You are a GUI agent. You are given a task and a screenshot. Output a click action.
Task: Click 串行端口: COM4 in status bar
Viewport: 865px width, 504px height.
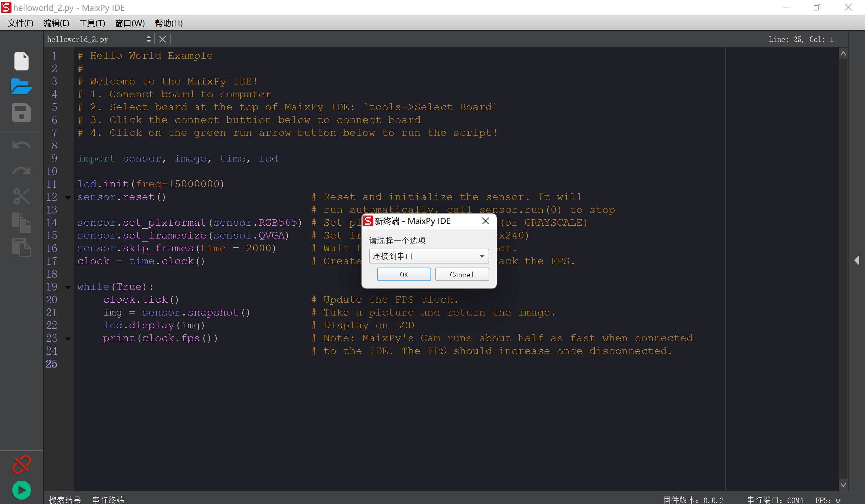tap(775, 500)
